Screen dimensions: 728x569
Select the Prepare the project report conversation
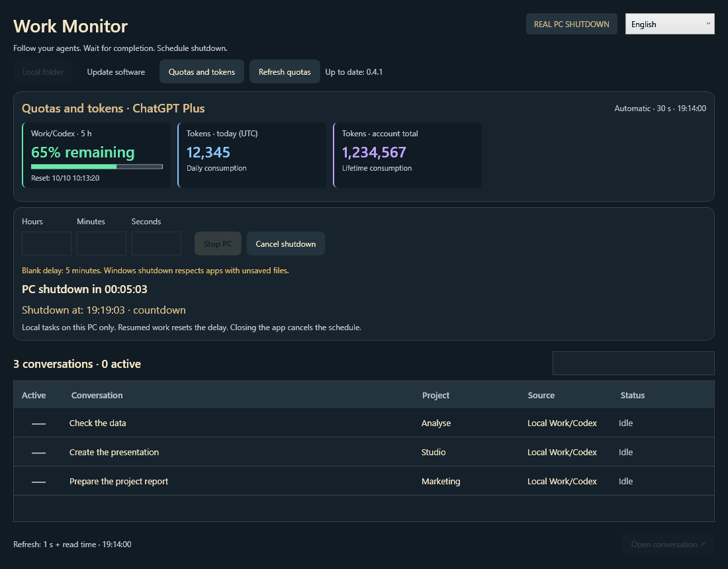pos(363,481)
